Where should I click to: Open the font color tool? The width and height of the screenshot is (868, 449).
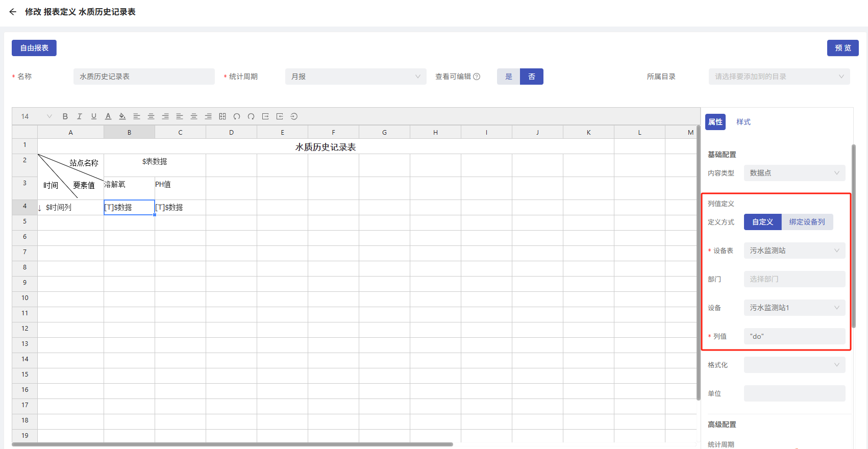coord(108,116)
